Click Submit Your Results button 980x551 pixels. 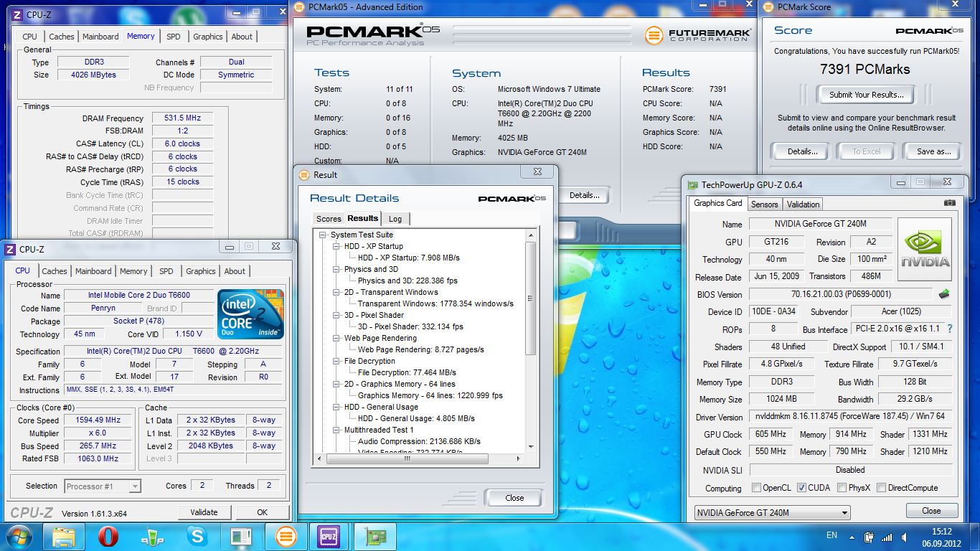(x=866, y=95)
